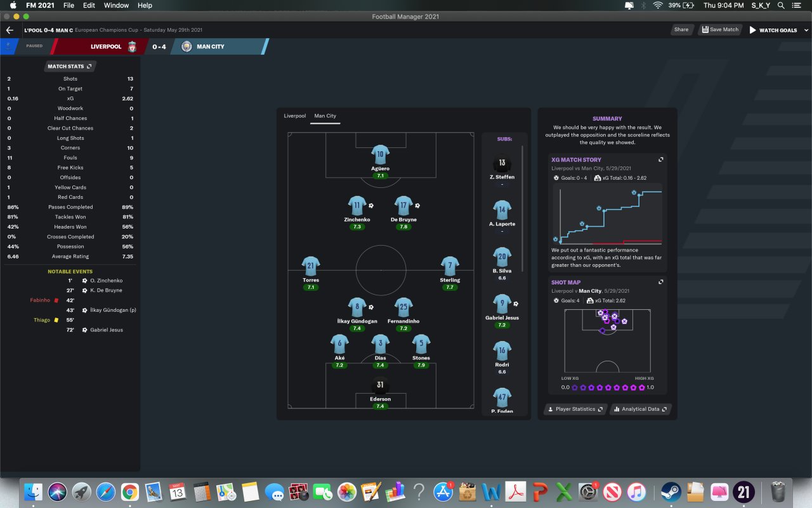Expand the Shot Map panel icon
This screenshot has height=508, width=812.
pos(661,282)
